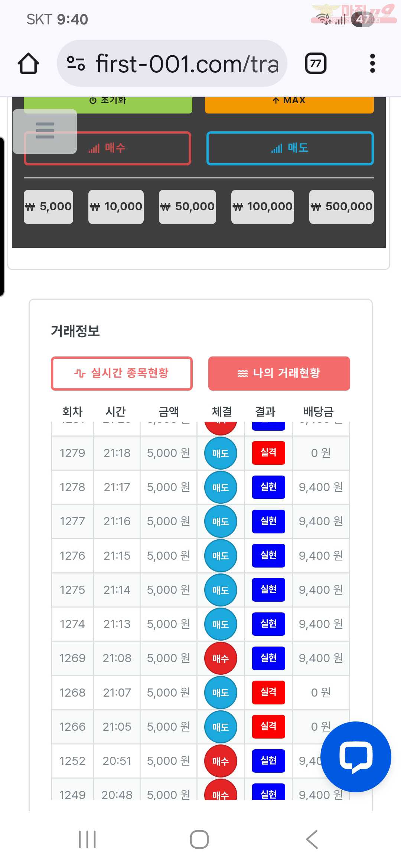Open the browser three-dot overflow menu
The image size is (401, 868).
point(372,63)
